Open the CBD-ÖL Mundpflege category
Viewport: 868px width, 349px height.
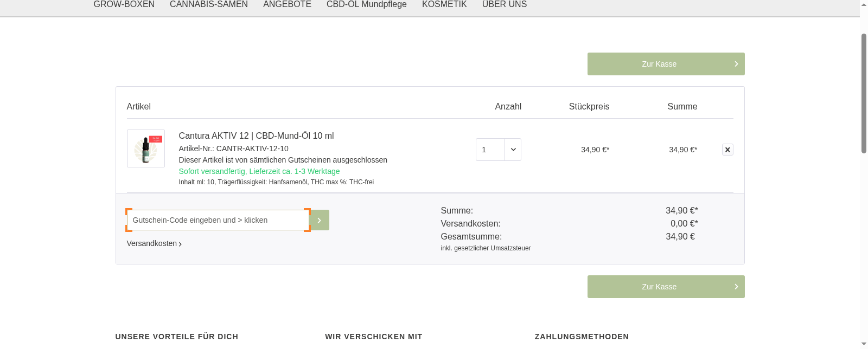pyautogui.click(x=366, y=4)
